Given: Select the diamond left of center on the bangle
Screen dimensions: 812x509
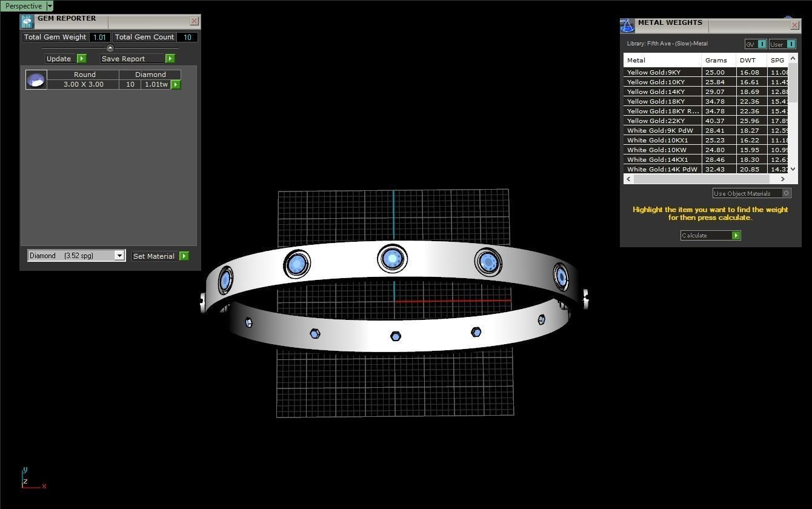Looking at the screenshot, I should coord(297,264).
